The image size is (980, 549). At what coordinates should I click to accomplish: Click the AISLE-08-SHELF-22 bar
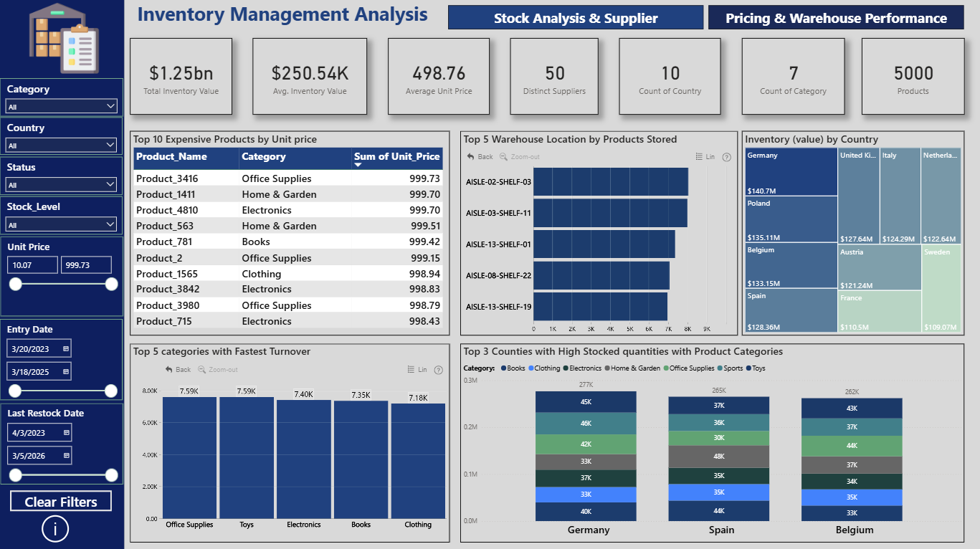tap(601, 275)
